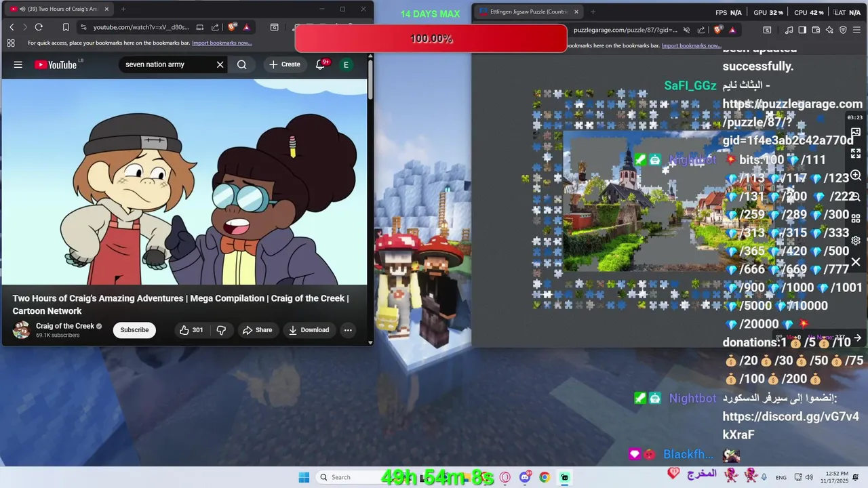Click the YouTube address bar URL
868x488 pixels.
pyautogui.click(x=141, y=27)
